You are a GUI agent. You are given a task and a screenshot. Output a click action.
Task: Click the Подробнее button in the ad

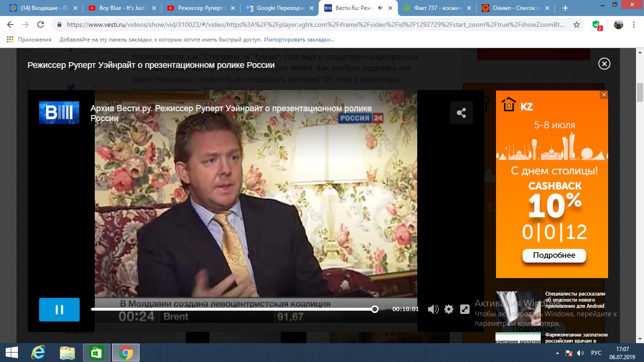(554, 255)
